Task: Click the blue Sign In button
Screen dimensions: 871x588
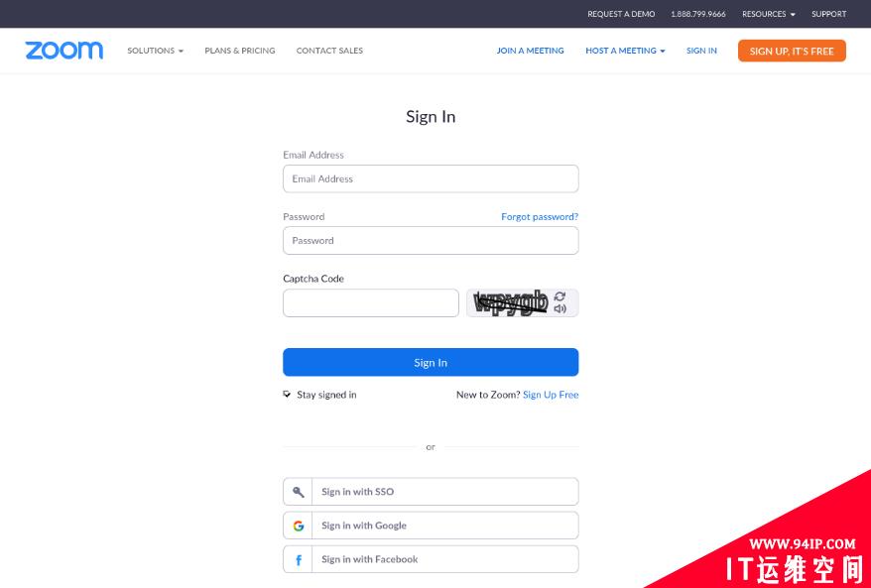Action: (x=431, y=362)
